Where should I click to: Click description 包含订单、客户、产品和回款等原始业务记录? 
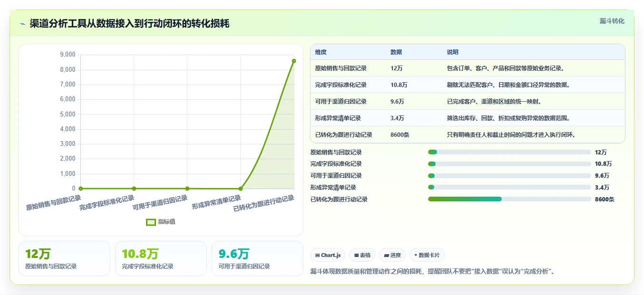pos(505,68)
